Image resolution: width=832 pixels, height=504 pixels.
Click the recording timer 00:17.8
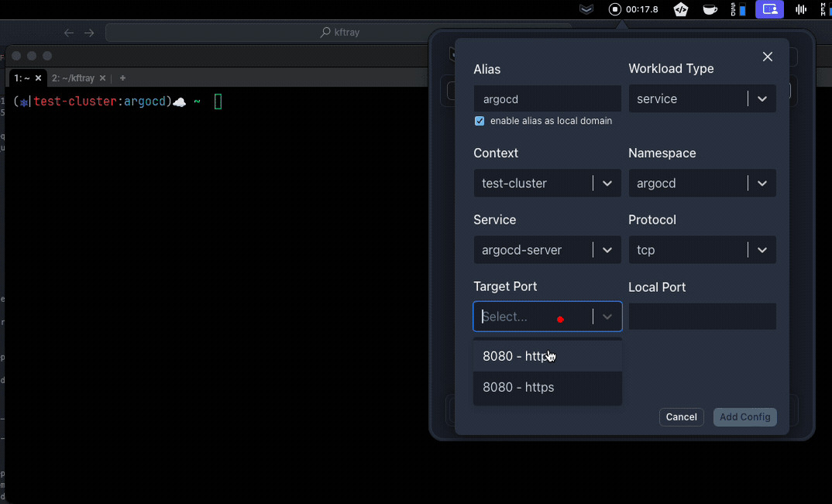pyautogui.click(x=641, y=9)
